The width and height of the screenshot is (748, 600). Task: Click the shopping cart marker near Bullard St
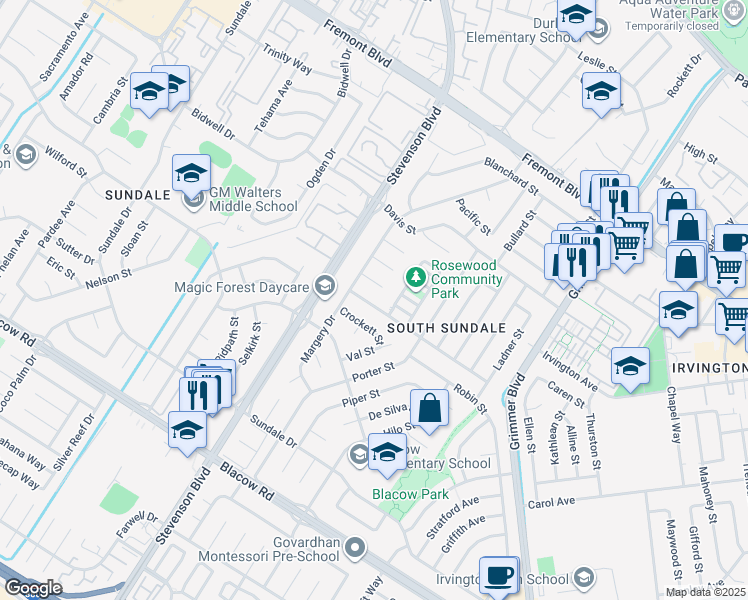625,248
